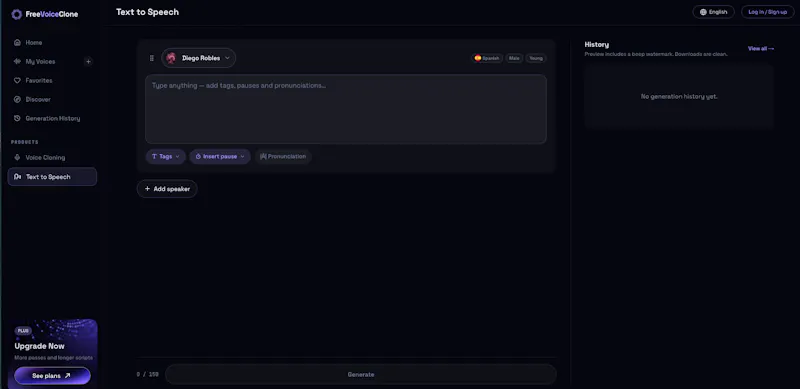
Task: View Generation History from sidebar
Action: coord(52,118)
